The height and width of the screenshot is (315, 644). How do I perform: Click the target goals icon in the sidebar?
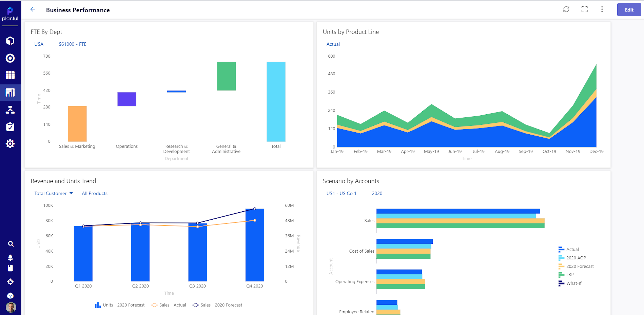pos(10,58)
